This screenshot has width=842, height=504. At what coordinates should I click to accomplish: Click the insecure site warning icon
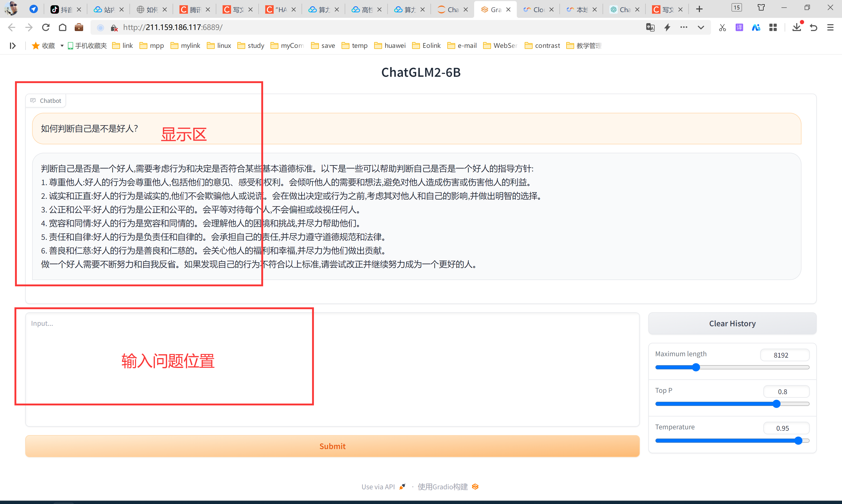click(x=114, y=28)
